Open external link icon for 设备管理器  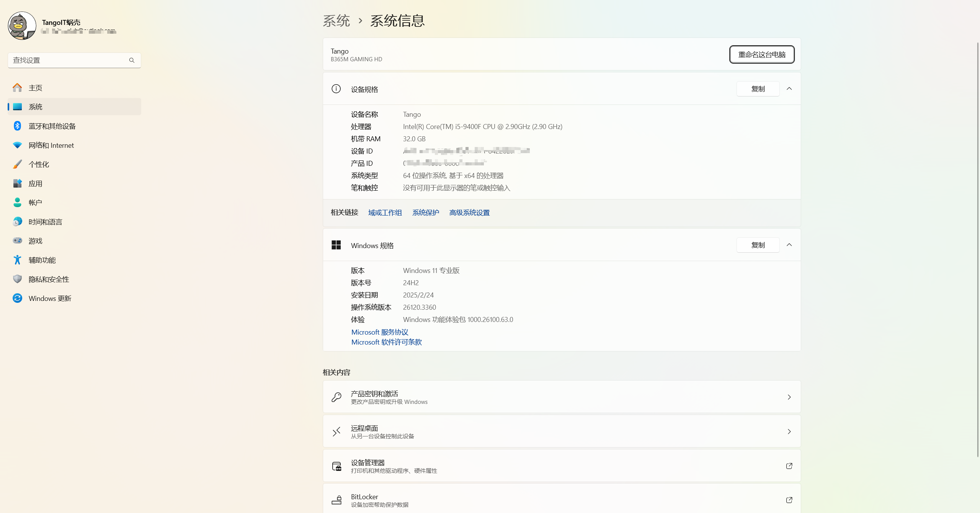click(789, 466)
